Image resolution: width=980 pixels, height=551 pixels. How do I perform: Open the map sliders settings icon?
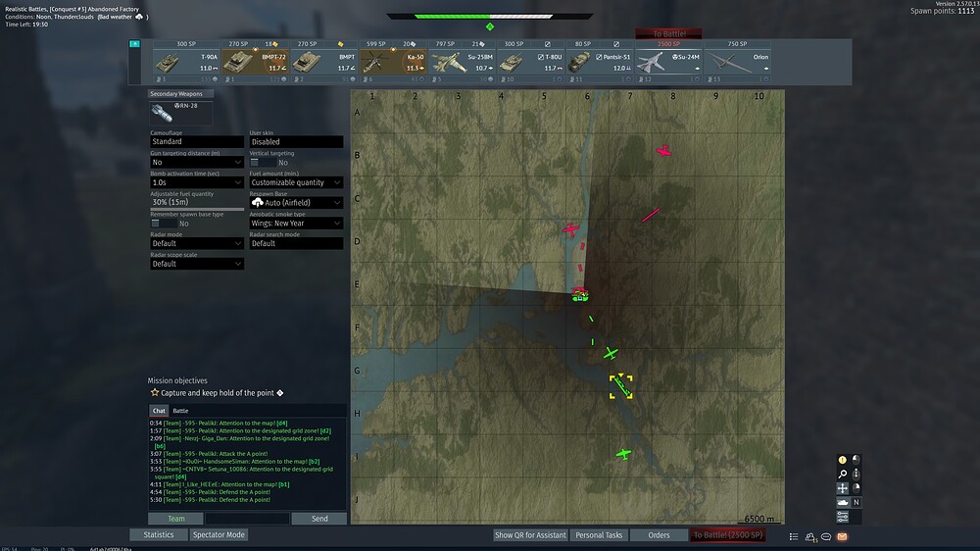point(843,517)
